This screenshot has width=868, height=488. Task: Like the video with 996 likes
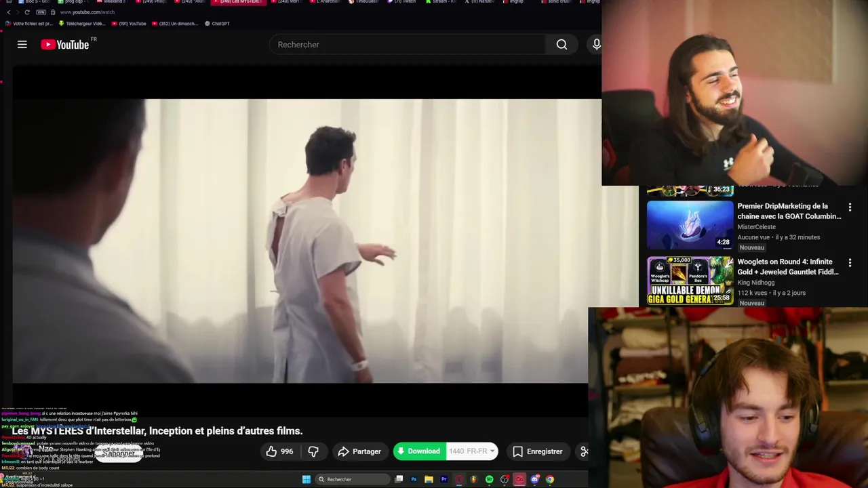pyautogui.click(x=280, y=451)
